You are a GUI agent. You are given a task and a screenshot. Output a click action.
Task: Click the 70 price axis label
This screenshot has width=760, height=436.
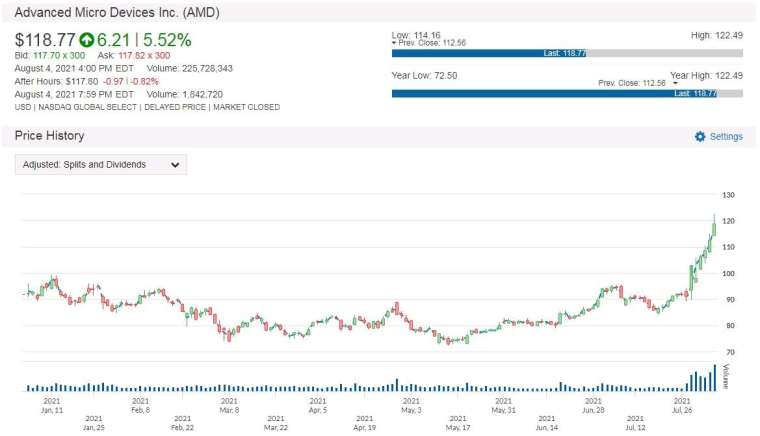(x=730, y=352)
